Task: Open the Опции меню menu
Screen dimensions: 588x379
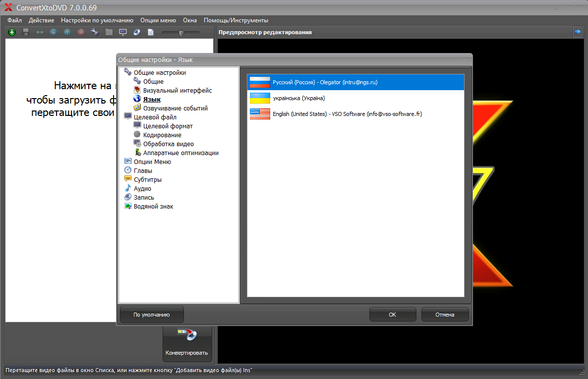Action: (158, 20)
